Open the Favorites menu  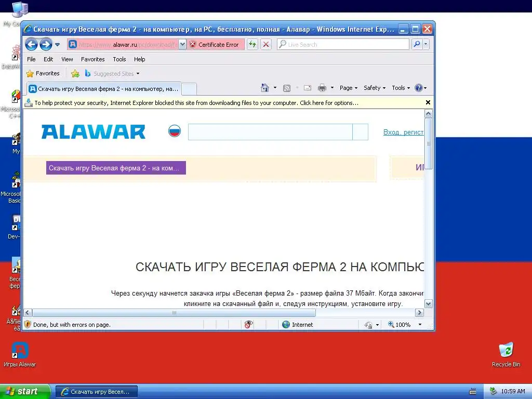(x=92, y=59)
